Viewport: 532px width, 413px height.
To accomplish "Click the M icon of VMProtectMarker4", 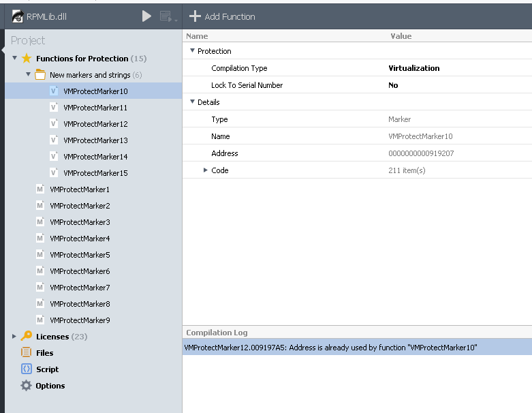I will pos(40,238).
